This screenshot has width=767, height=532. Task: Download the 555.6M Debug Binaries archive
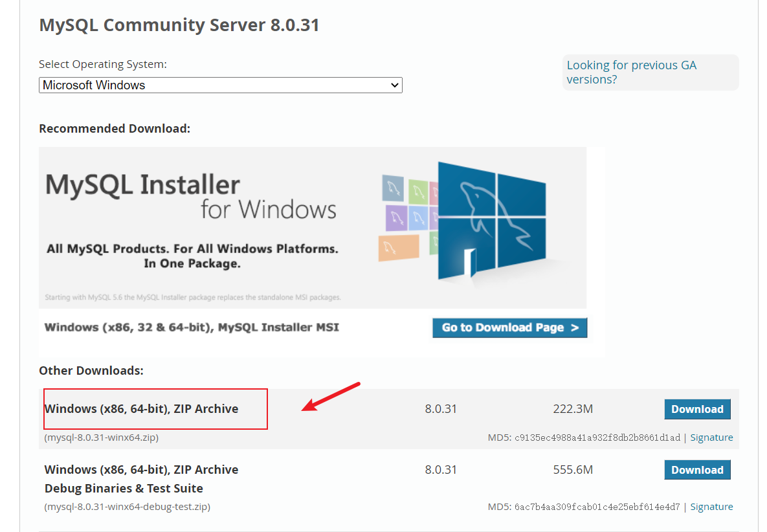pyautogui.click(x=697, y=470)
